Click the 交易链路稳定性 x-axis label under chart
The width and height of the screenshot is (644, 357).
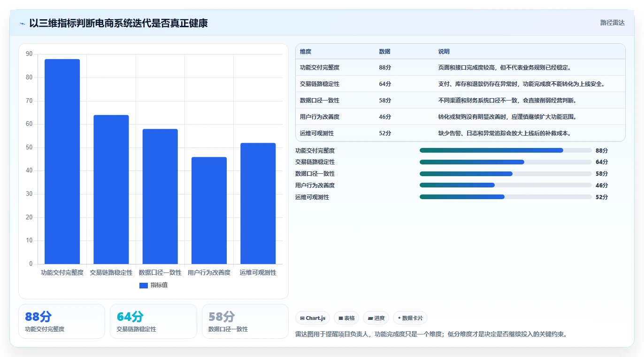pos(111,272)
